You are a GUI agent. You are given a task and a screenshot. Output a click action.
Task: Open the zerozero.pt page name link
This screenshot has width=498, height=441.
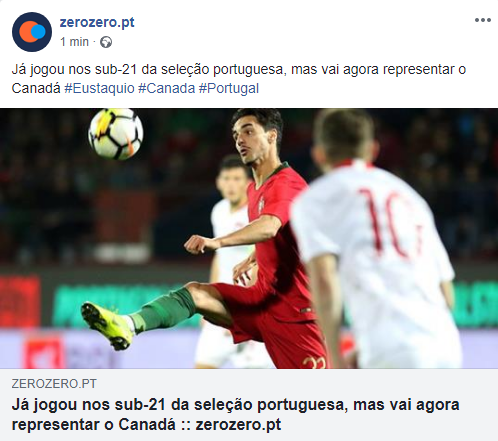[97, 22]
